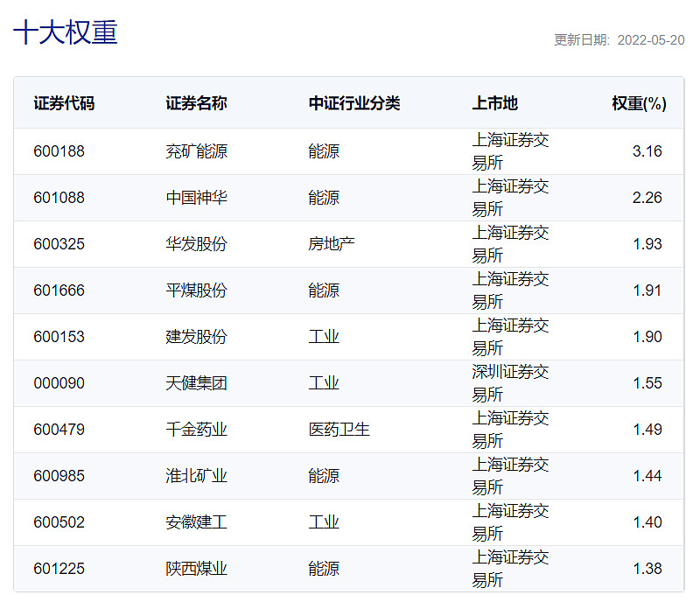Select security code 600188
This screenshot has width=700, height=609.
(x=59, y=151)
